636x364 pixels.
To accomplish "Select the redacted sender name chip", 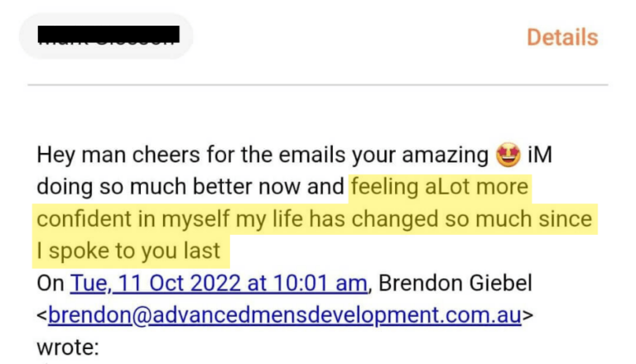I will tap(106, 36).
